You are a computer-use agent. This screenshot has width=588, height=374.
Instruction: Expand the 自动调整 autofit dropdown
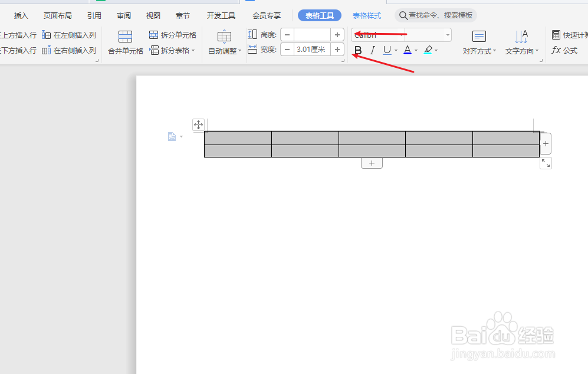225,50
